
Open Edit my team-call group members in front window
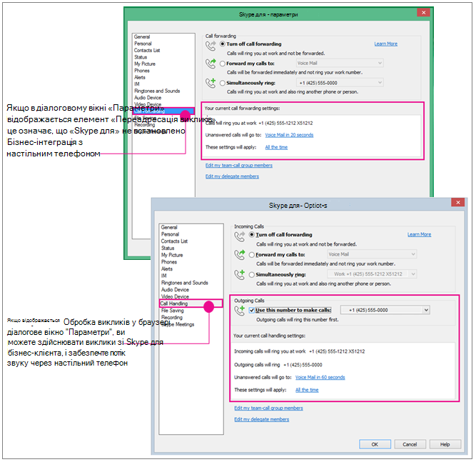coord(268,408)
